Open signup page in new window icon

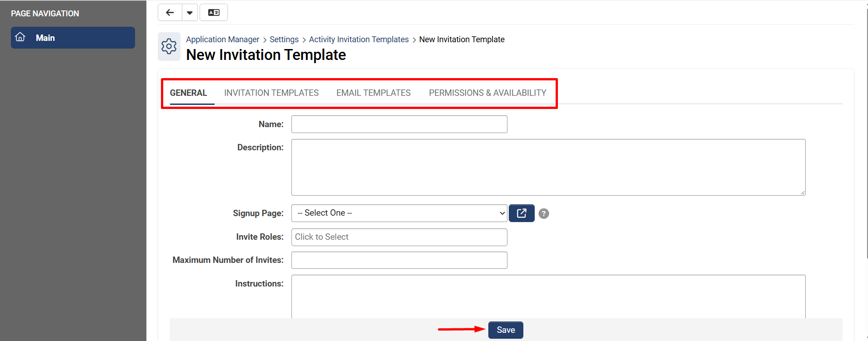(x=522, y=213)
